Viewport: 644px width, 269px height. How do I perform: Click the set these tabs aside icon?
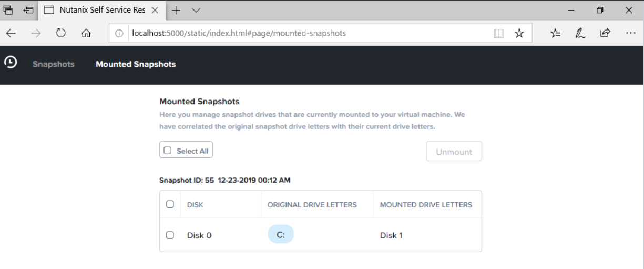[28, 10]
